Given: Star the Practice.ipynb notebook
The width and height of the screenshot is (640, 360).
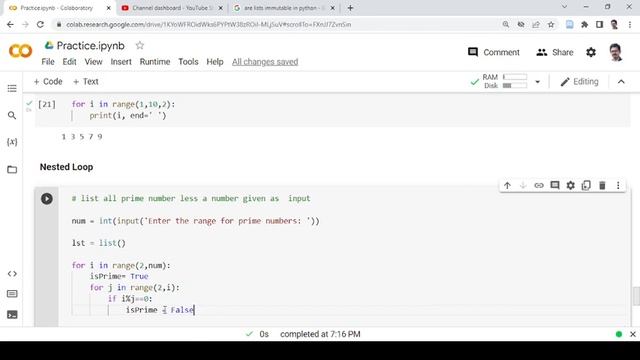Looking at the screenshot, I should coord(140,45).
